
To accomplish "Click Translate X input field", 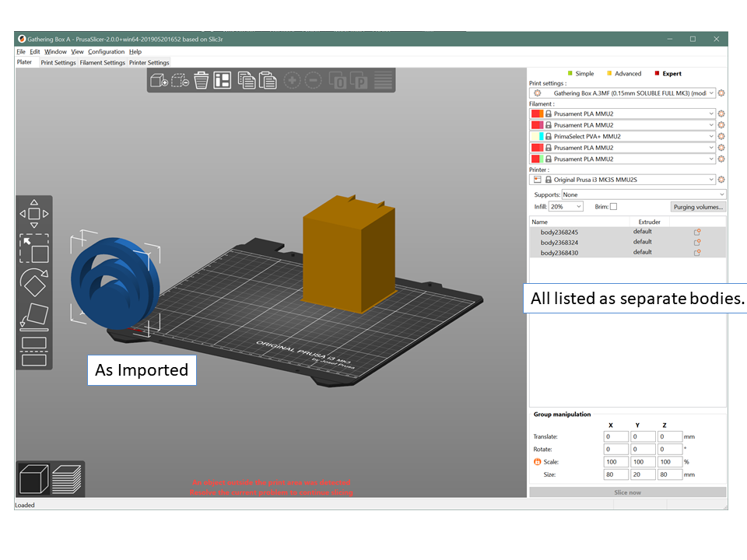I will pyautogui.click(x=615, y=436).
